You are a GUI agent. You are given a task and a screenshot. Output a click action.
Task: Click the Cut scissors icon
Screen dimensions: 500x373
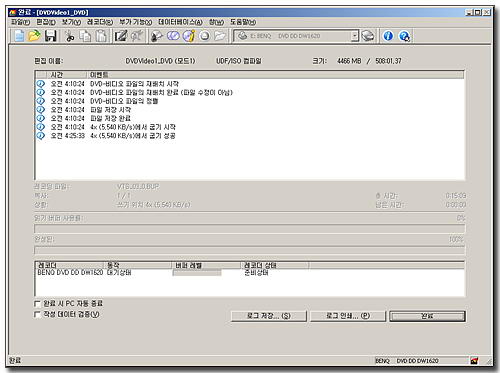(69, 36)
